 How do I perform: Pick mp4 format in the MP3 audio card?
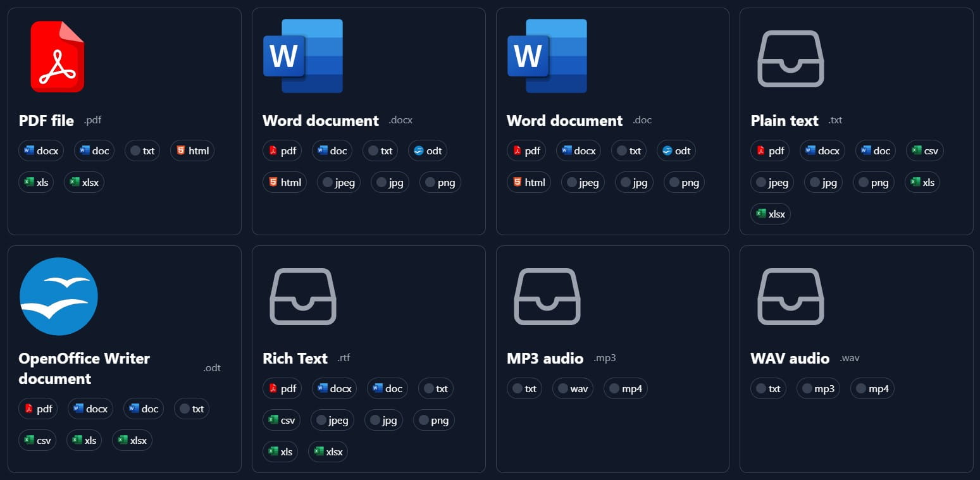(625, 388)
